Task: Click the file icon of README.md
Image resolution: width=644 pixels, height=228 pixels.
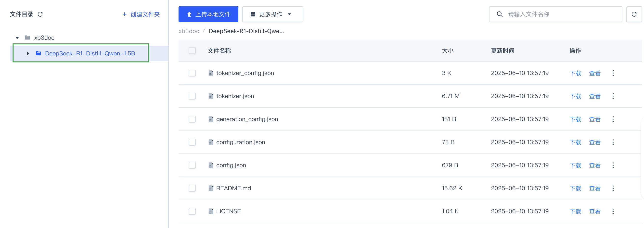Action: click(x=211, y=188)
